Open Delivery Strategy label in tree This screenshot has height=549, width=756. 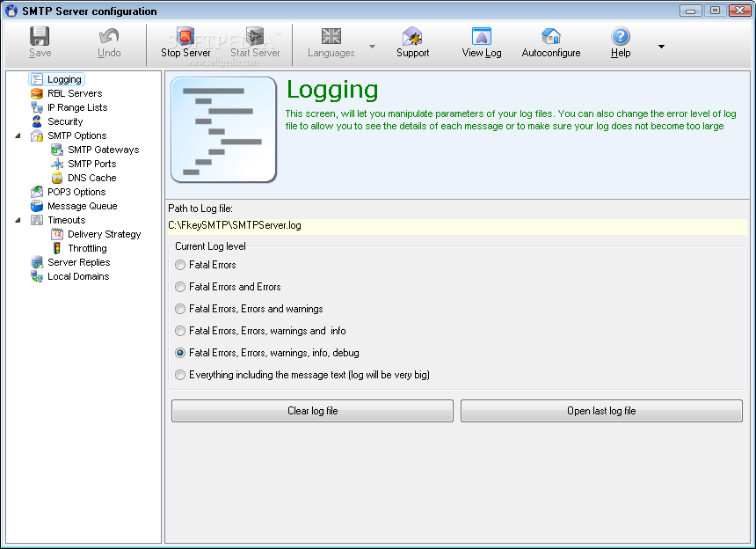[104, 234]
